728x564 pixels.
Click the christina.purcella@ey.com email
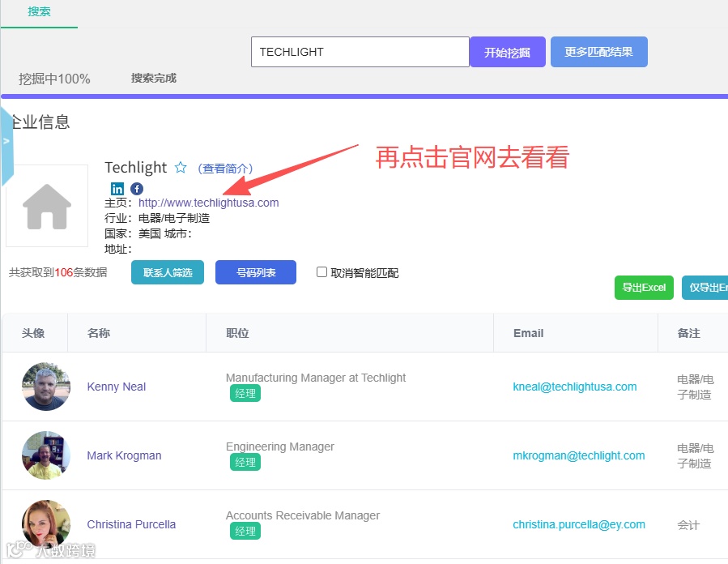pos(579,524)
